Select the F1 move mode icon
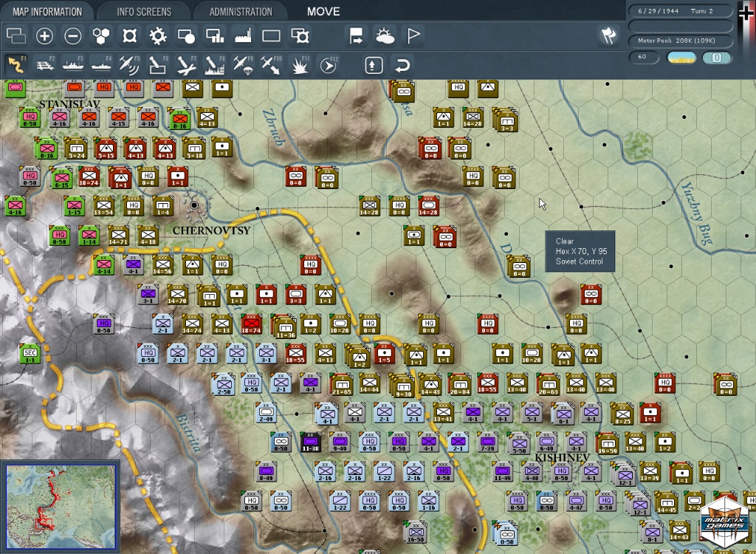 point(16,65)
